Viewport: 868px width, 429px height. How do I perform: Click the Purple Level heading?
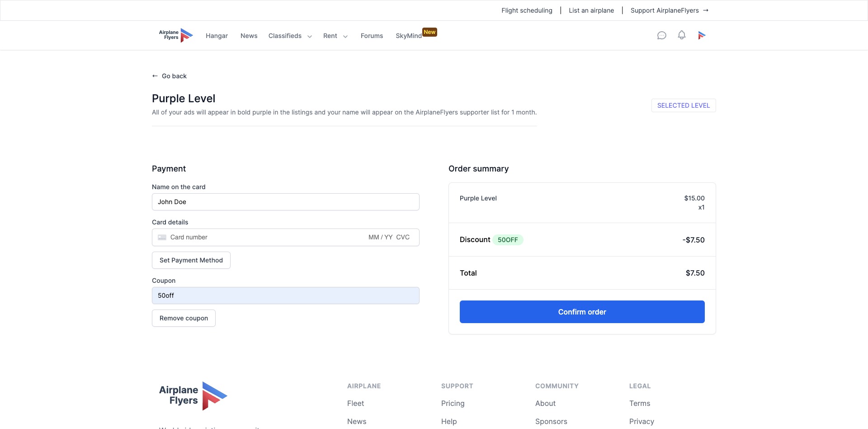(184, 98)
